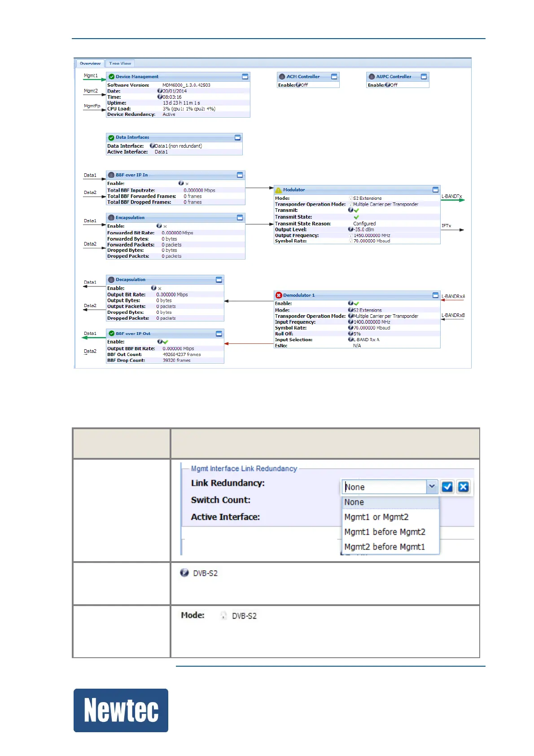Viewport: 534px width, 756px height.
Task: Click the Newtec logo
Action: coord(121,710)
